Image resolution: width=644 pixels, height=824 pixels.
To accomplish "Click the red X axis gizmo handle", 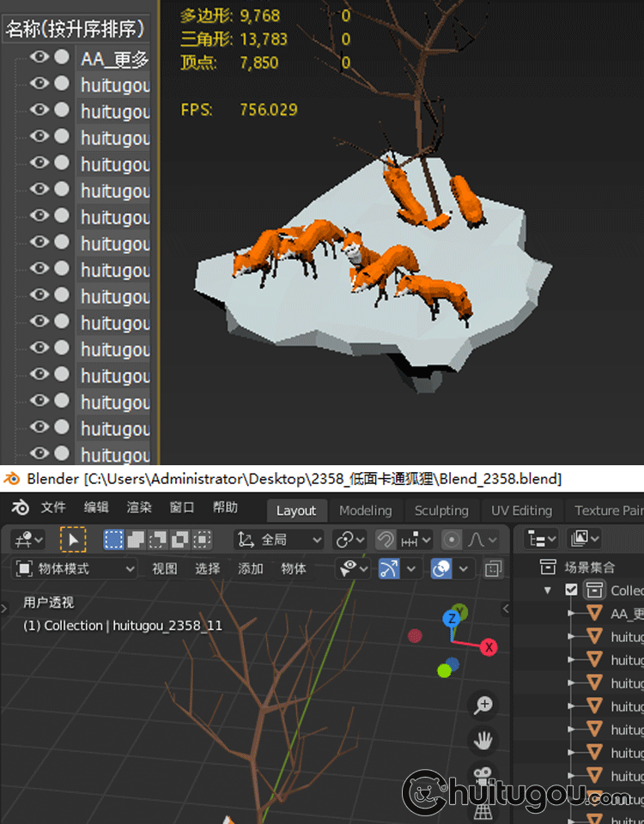I will (489, 647).
